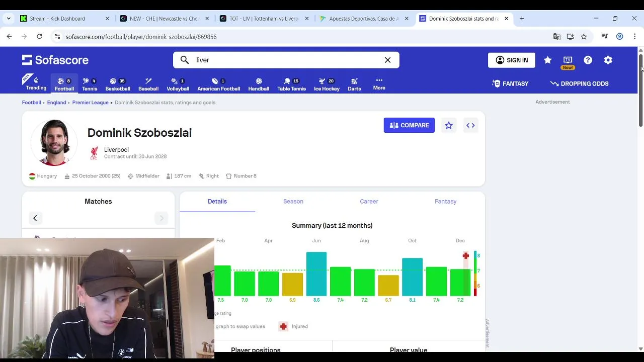The height and width of the screenshot is (362, 644).
Task: Open the embed code icon
Action: tap(470, 125)
